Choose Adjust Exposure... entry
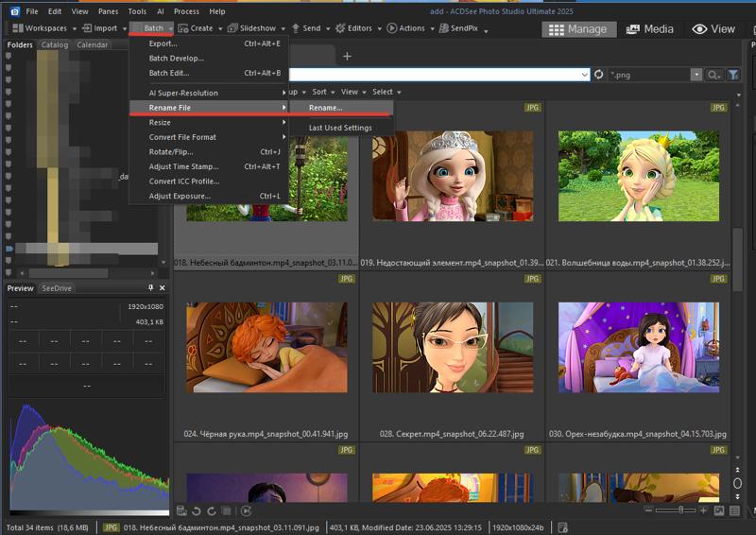 point(209,197)
